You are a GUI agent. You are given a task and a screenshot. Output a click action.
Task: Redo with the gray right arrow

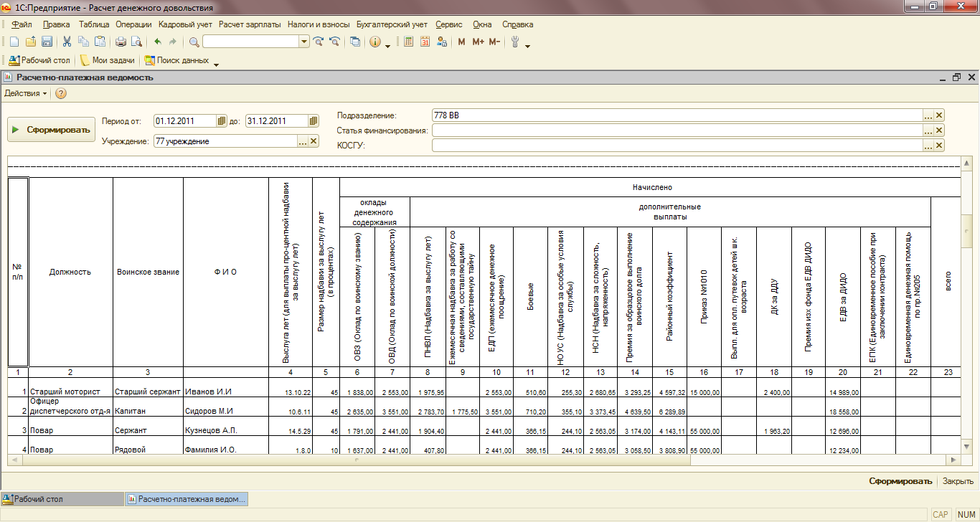click(173, 42)
